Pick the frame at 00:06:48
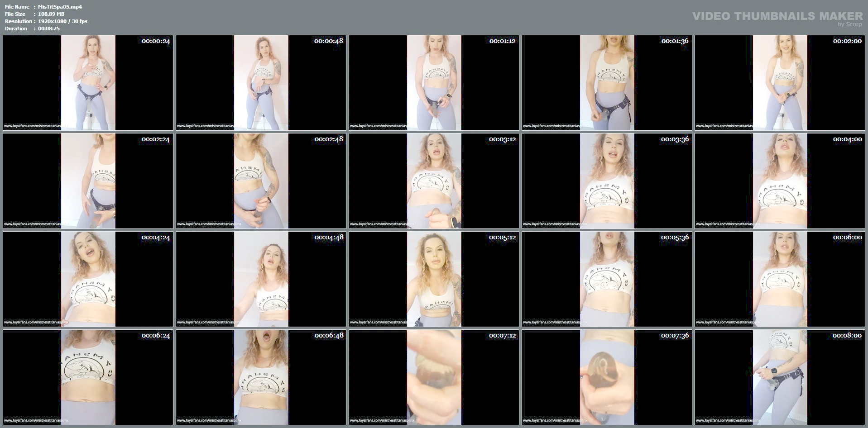The height and width of the screenshot is (428, 868). coord(261,377)
